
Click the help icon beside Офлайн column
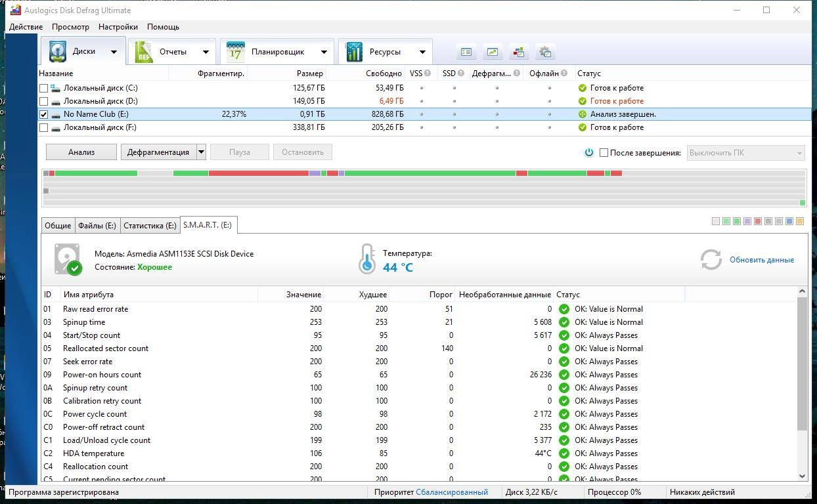(565, 73)
